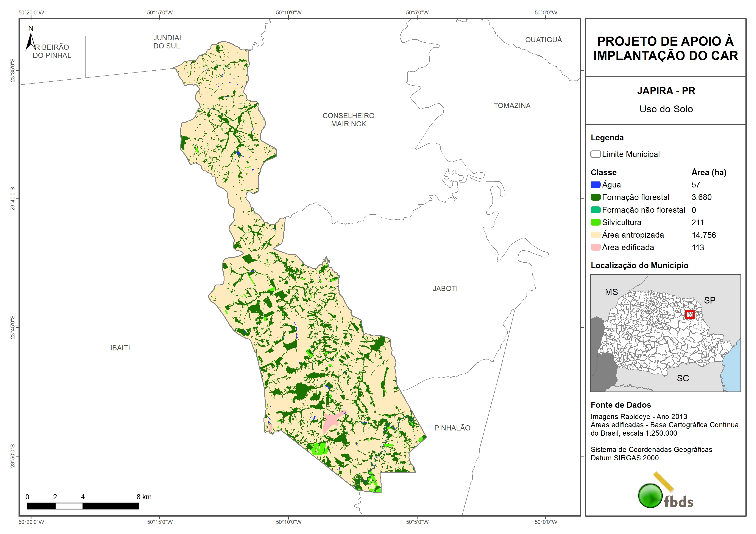Image resolution: width=756 pixels, height=534 pixels.
Task: Click the JABOTI municipality label
Action: pyautogui.click(x=445, y=289)
